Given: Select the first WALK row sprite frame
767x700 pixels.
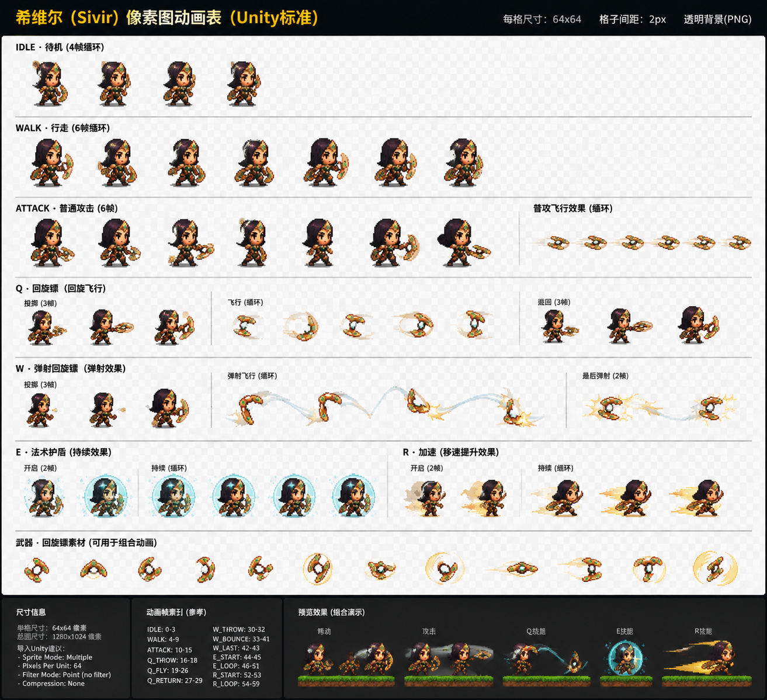Looking at the screenshot, I should 51,162.
